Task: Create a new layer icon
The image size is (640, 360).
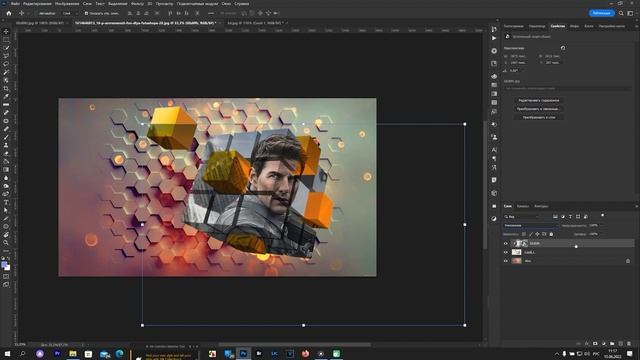Action: (620, 344)
